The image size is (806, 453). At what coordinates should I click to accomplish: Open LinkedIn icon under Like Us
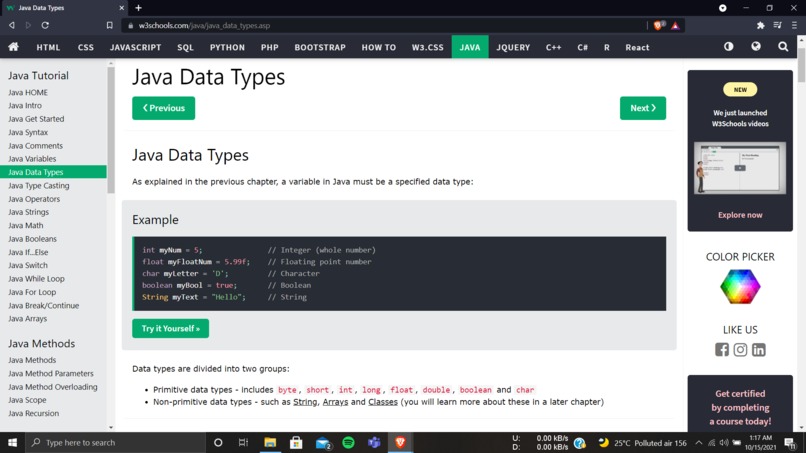pyautogui.click(x=759, y=350)
